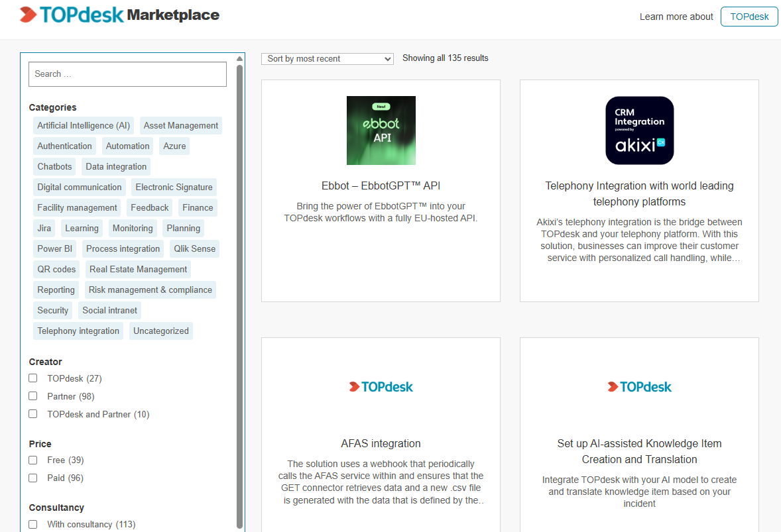Select the Uncategorized category tag
Viewport: 781px width, 532px height.
[x=161, y=331]
